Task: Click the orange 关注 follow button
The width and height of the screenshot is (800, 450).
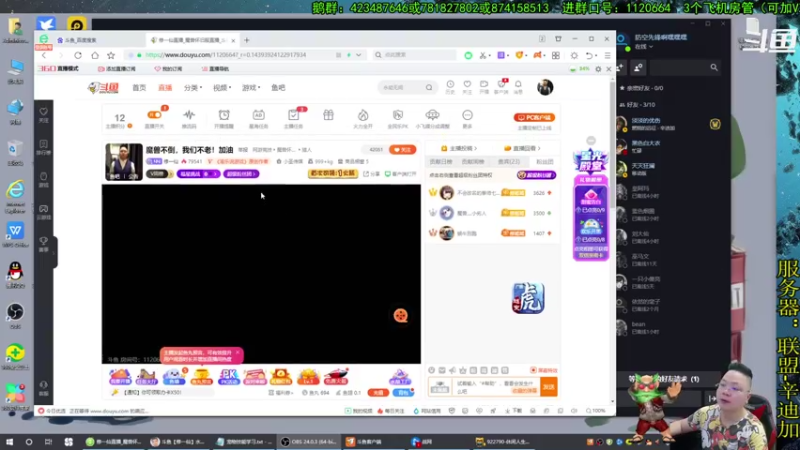Action: tap(403, 149)
